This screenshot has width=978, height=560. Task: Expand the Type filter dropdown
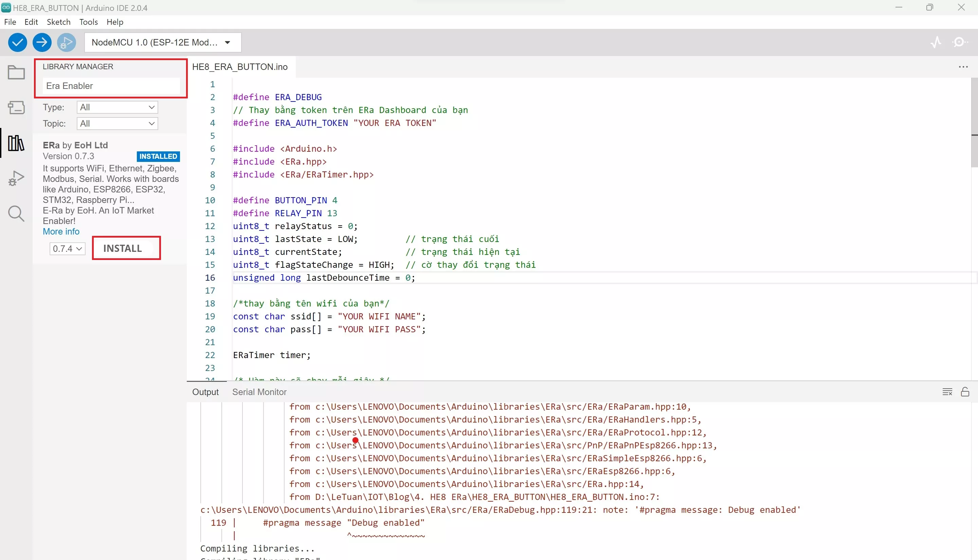click(117, 107)
